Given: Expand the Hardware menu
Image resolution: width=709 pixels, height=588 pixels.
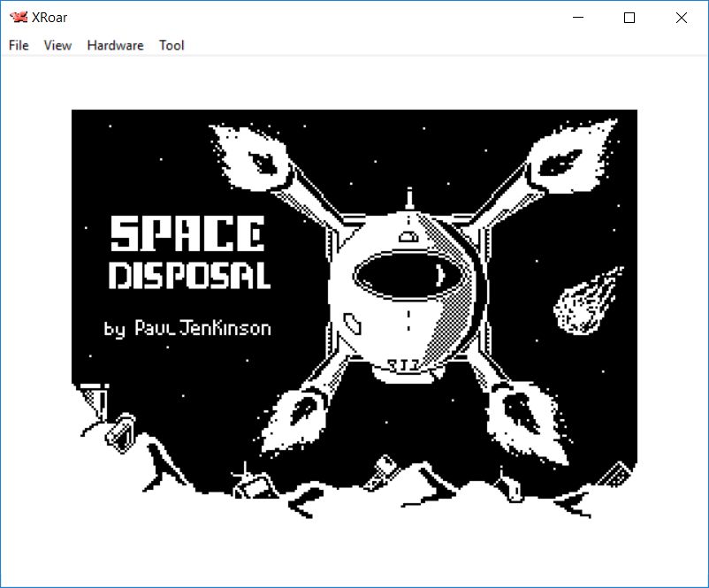Looking at the screenshot, I should click(x=115, y=45).
